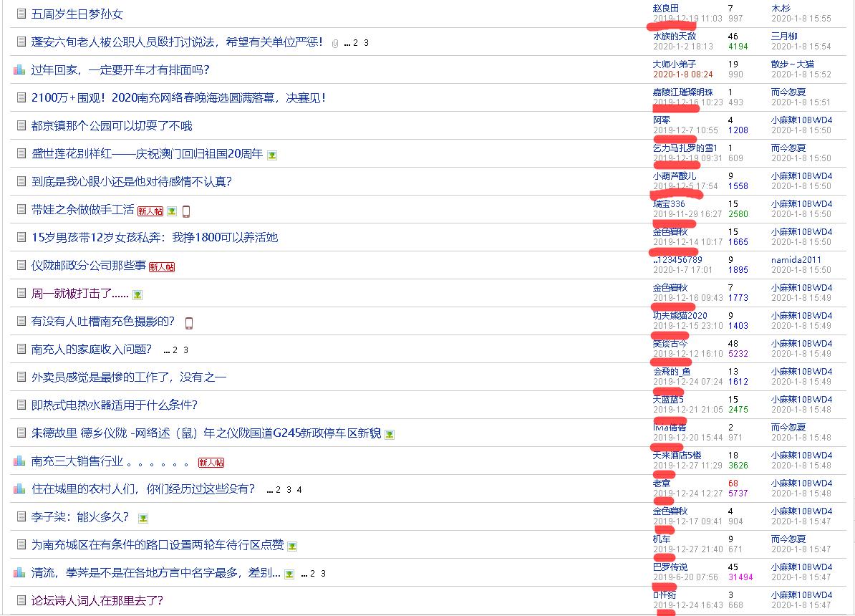Open thread "外卖员感觉是最惨的工作了，没有之一"
This screenshot has width=855, height=616.
coord(129,377)
